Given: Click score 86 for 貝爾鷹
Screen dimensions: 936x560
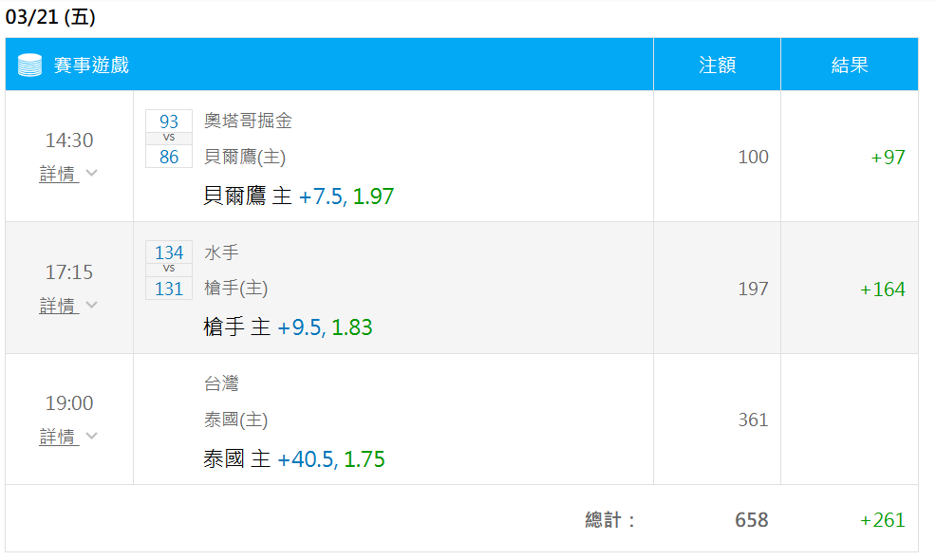Looking at the screenshot, I should tap(169, 157).
